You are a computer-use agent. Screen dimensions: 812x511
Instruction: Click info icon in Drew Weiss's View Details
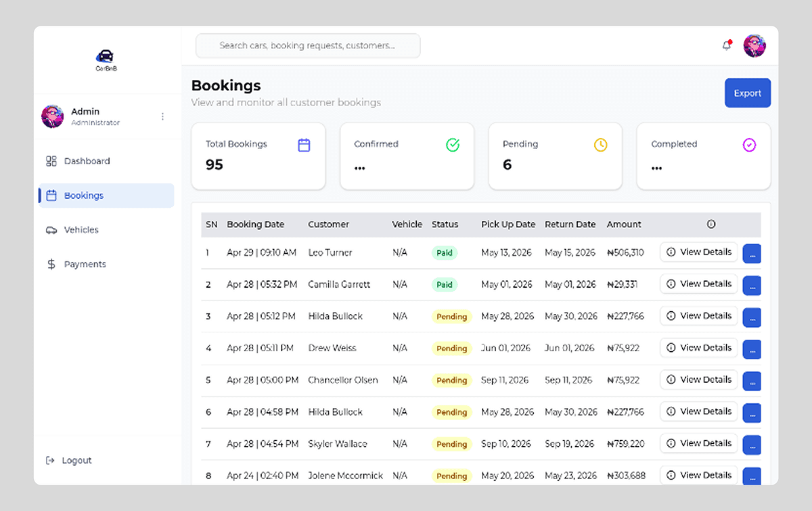[x=671, y=347]
